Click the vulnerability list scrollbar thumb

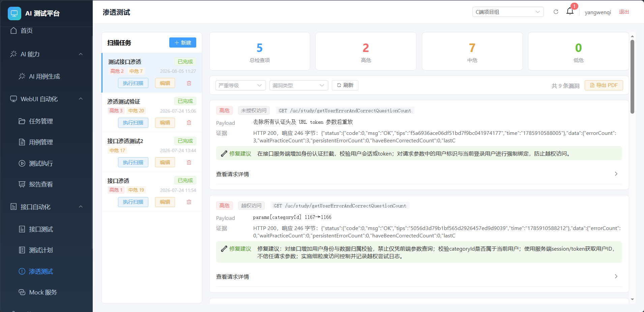(x=632, y=77)
